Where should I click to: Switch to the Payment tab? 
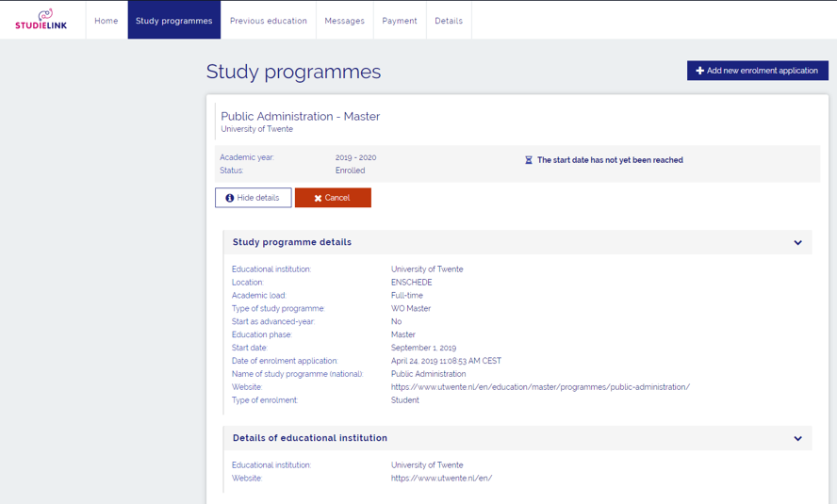click(400, 21)
